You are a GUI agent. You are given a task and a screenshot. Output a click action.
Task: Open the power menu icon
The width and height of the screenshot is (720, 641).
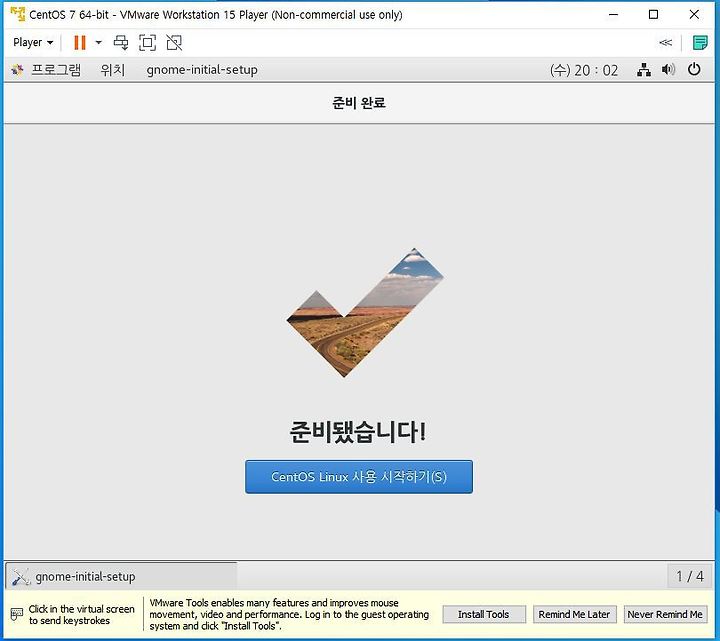694,69
